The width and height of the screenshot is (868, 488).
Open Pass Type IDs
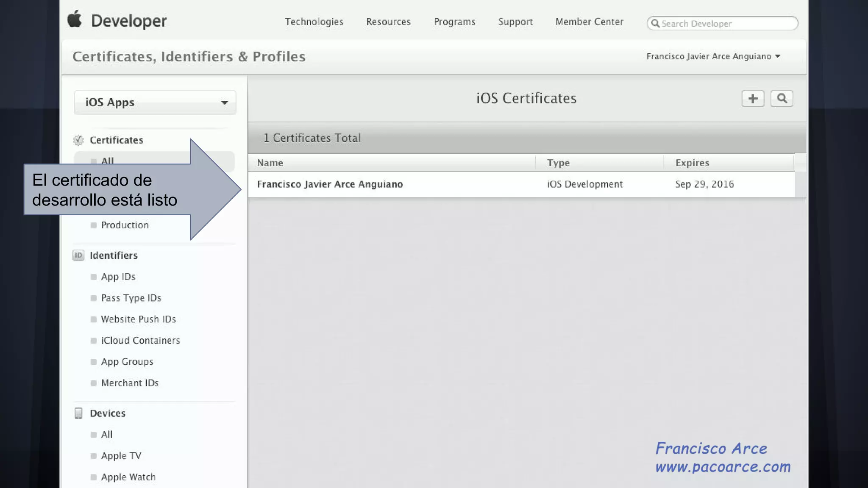coord(131,298)
